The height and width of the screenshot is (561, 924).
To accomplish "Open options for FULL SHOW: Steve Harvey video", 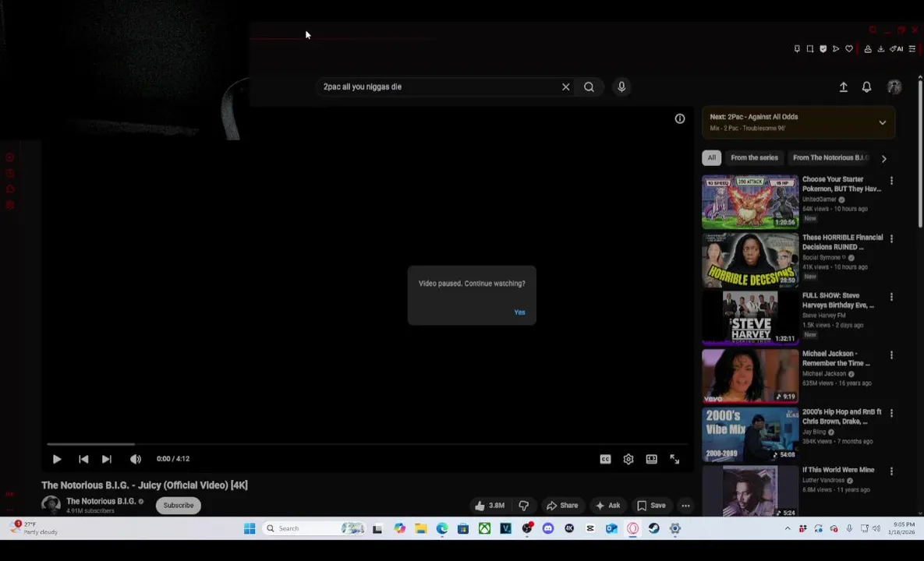I will coord(891,297).
